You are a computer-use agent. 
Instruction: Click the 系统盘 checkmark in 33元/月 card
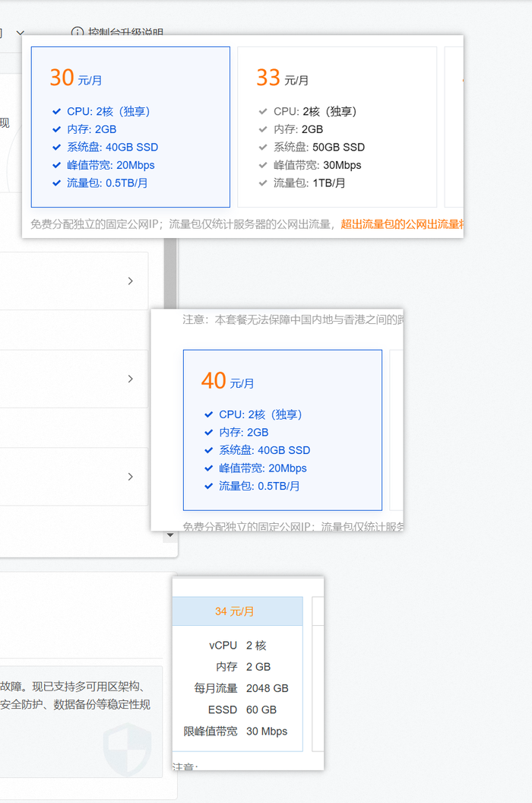coord(263,148)
